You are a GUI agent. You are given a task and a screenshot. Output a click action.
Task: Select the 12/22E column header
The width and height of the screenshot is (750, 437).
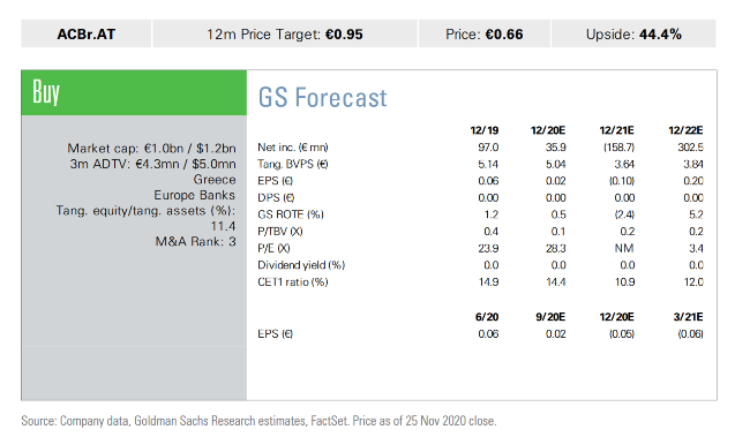(x=685, y=131)
